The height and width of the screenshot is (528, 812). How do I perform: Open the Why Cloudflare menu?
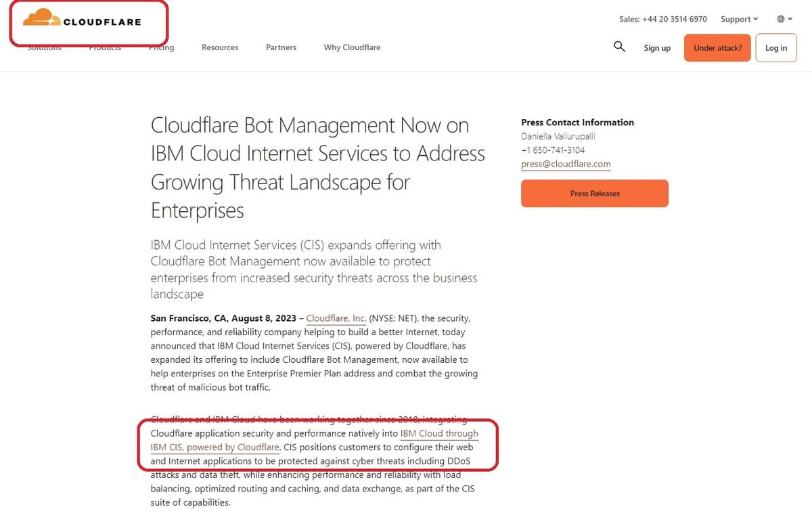click(352, 47)
